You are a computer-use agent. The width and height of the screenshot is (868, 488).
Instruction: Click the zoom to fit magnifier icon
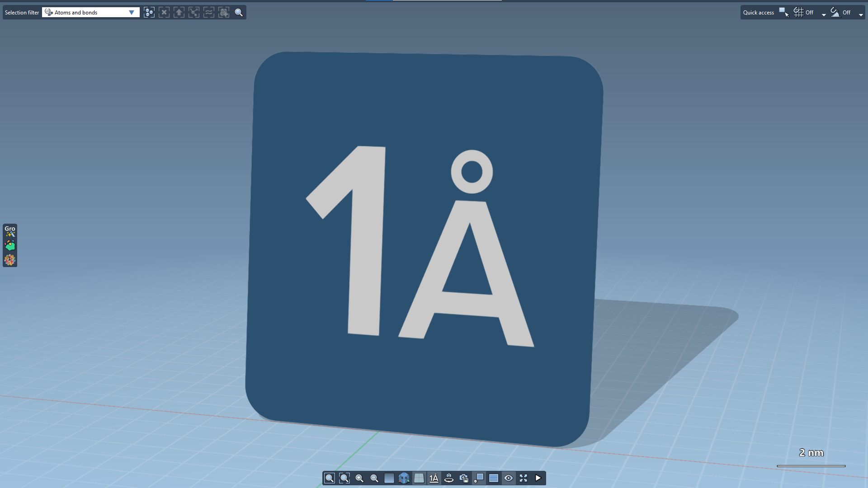tap(330, 478)
